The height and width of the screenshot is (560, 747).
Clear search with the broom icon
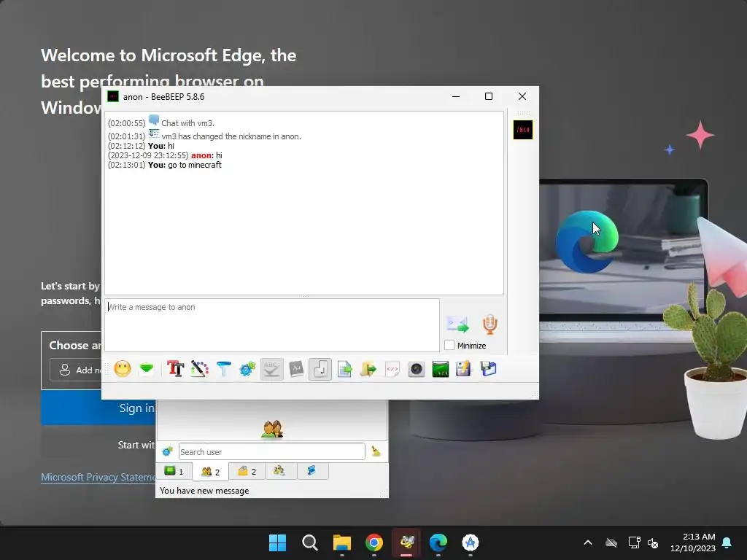(376, 451)
